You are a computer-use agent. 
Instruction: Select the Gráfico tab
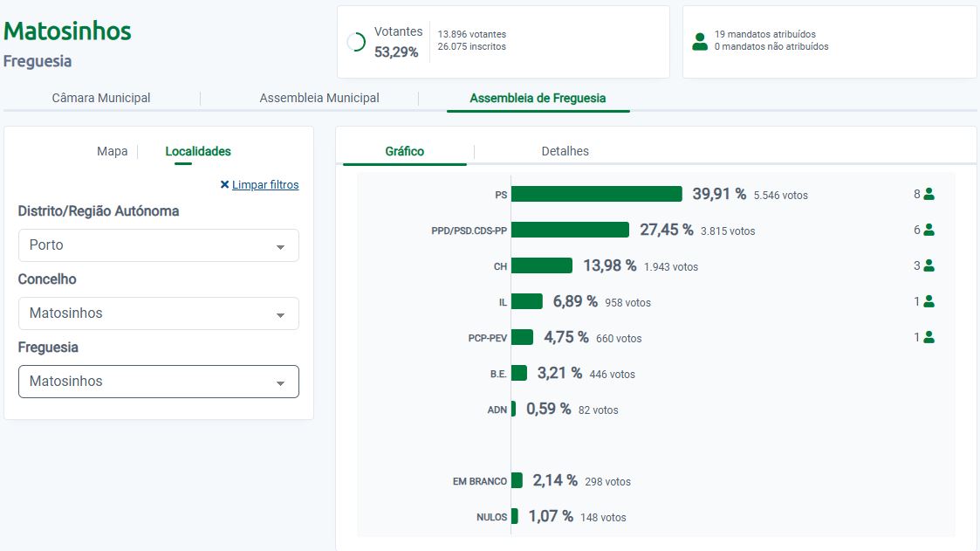click(x=404, y=152)
